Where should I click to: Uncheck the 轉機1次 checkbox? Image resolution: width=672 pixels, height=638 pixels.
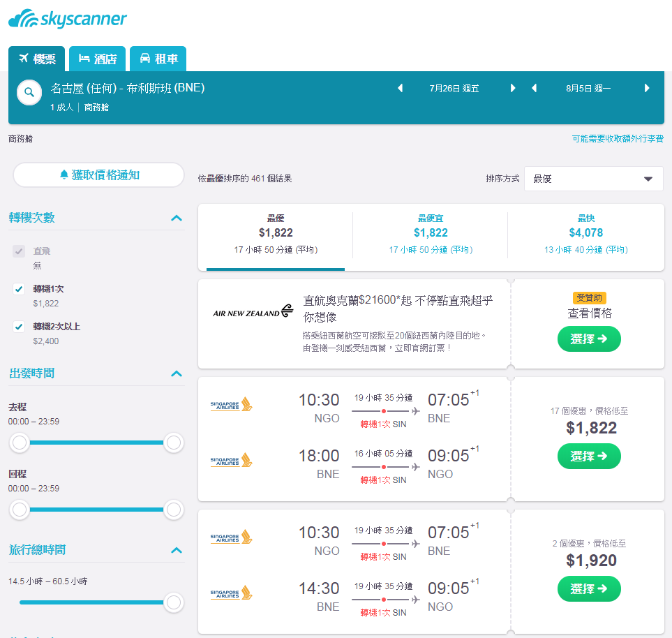pos(18,289)
